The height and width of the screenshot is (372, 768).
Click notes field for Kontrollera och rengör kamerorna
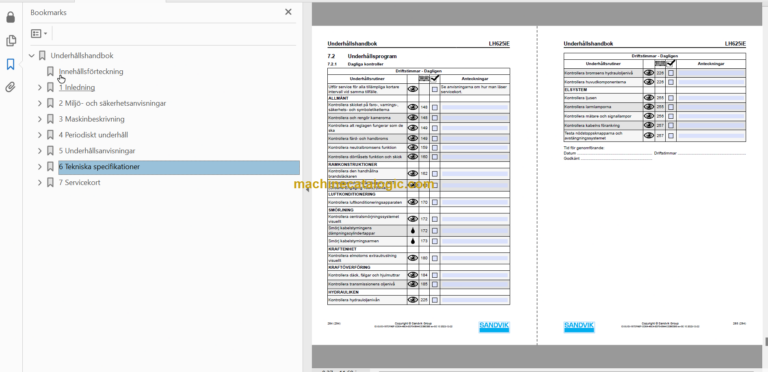coord(475,118)
